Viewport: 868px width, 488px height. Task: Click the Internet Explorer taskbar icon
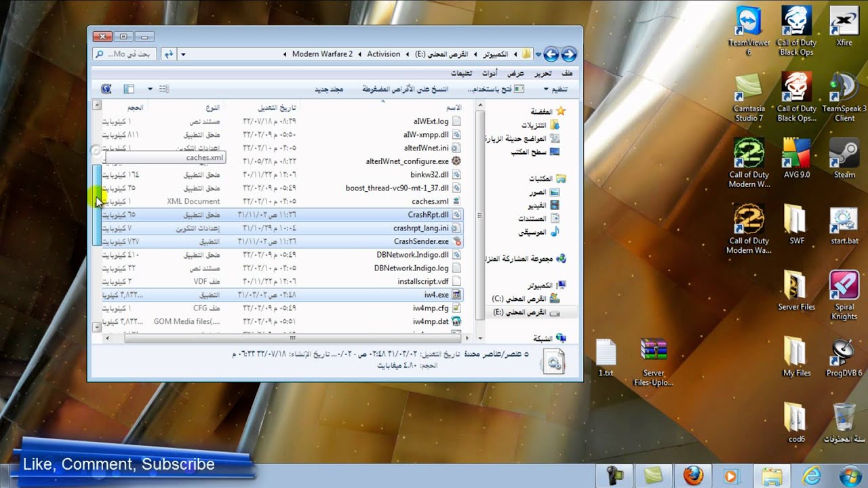click(x=811, y=476)
